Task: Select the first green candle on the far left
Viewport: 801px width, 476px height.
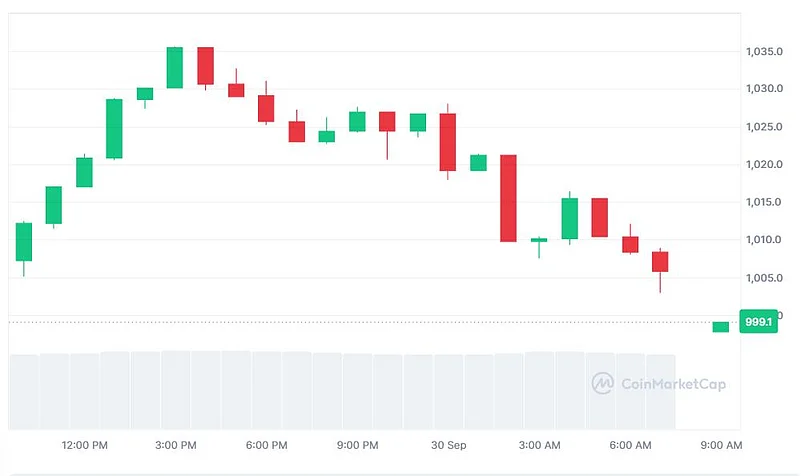Action: point(24,241)
